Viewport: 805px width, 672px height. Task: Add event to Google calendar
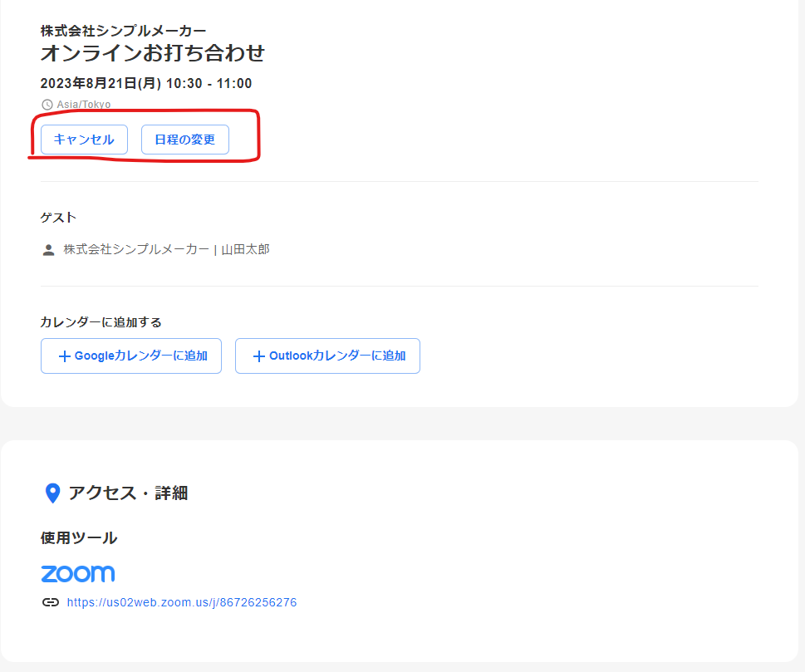tap(131, 356)
